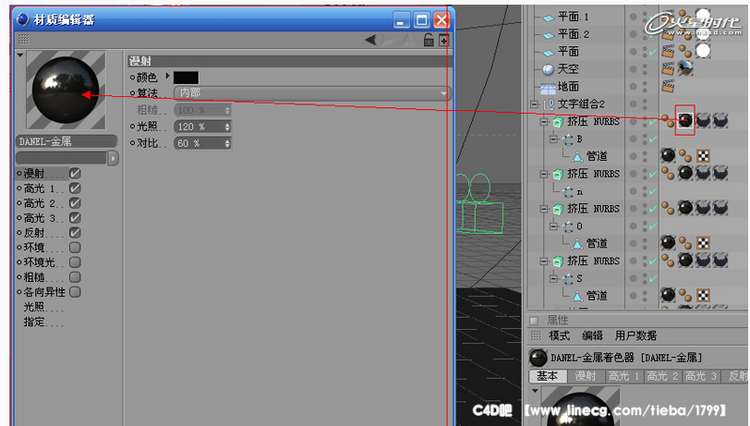Click the 对比 60% value field

(x=202, y=143)
